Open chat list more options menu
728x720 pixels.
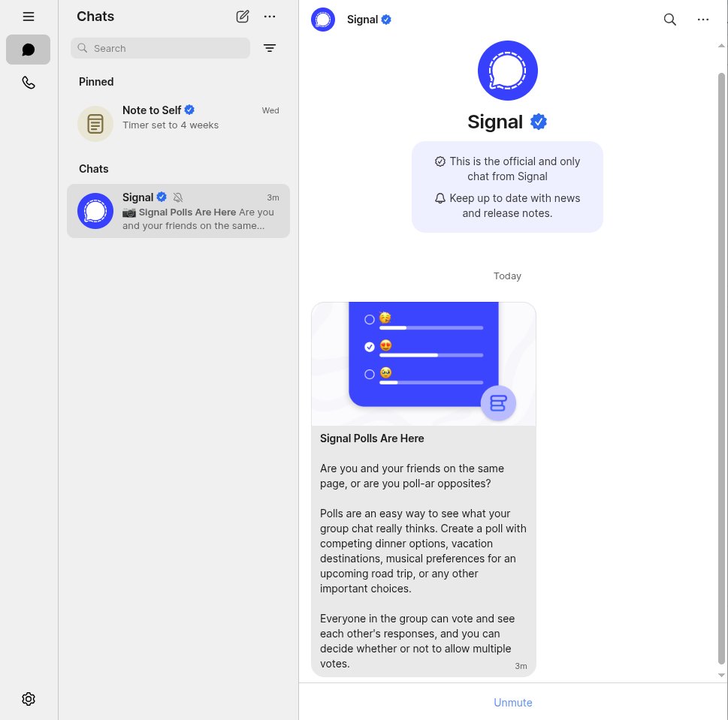[x=270, y=17]
